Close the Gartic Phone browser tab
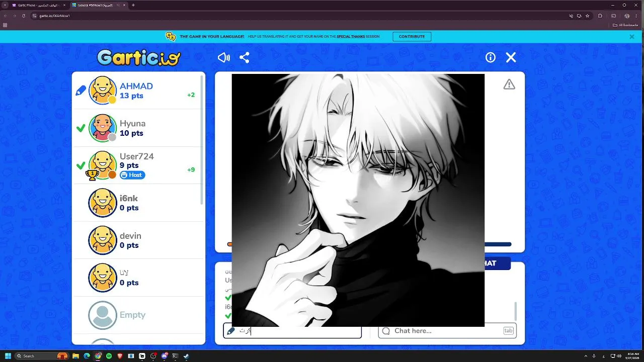 click(64, 5)
